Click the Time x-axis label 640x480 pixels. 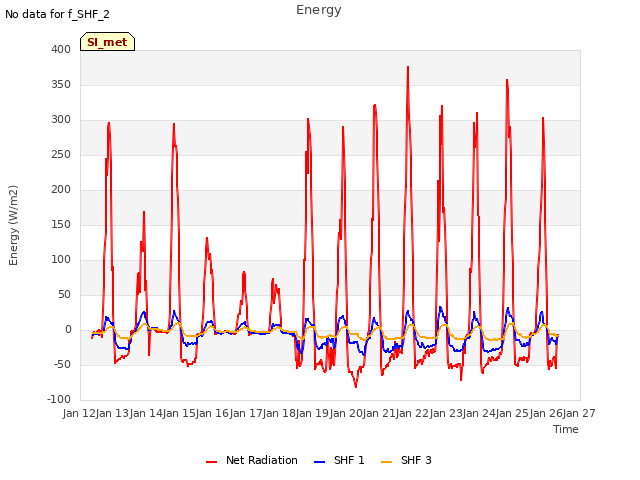click(x=566, y=429)
